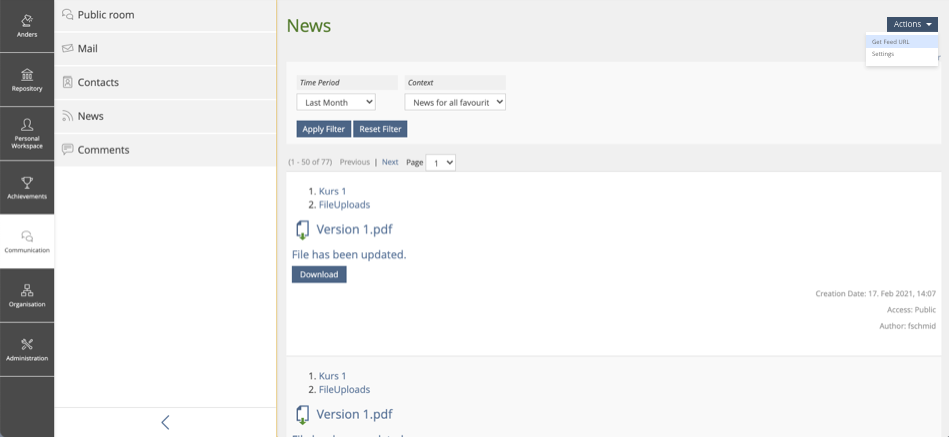Click the Contacts card icon

click(68, 82)
